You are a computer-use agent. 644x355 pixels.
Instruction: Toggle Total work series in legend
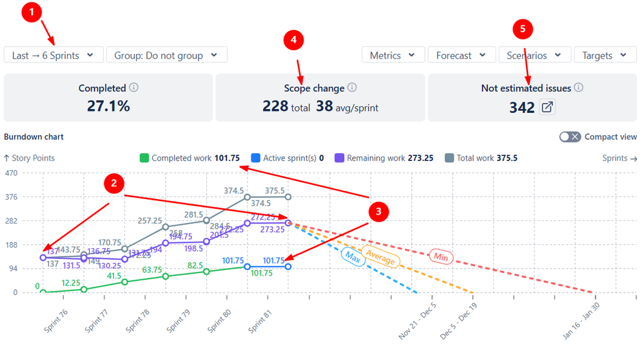[x=481, y=158]
